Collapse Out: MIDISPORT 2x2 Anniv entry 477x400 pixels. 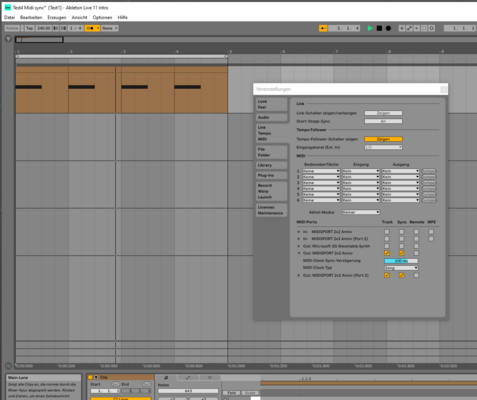299,253
